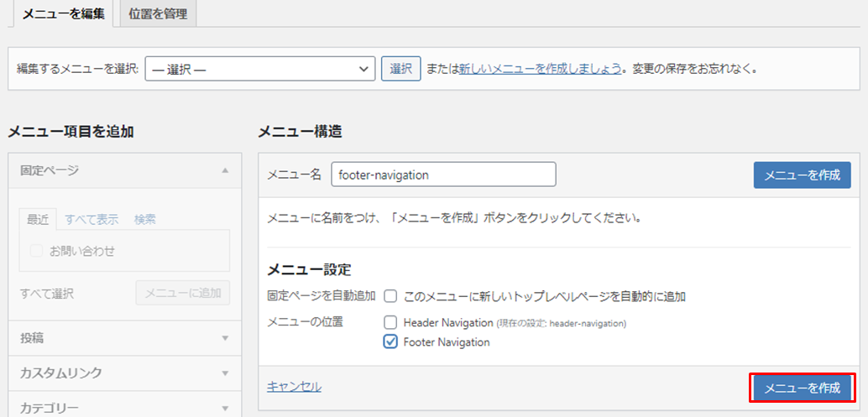Check the お問い合わせ page checkbox

pos(37,251)
